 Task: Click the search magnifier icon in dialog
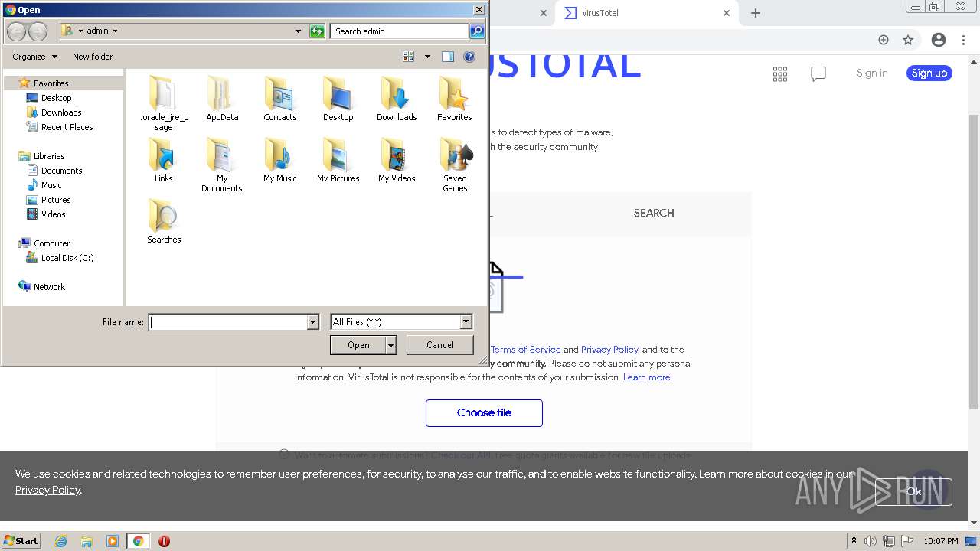point(477,31)
